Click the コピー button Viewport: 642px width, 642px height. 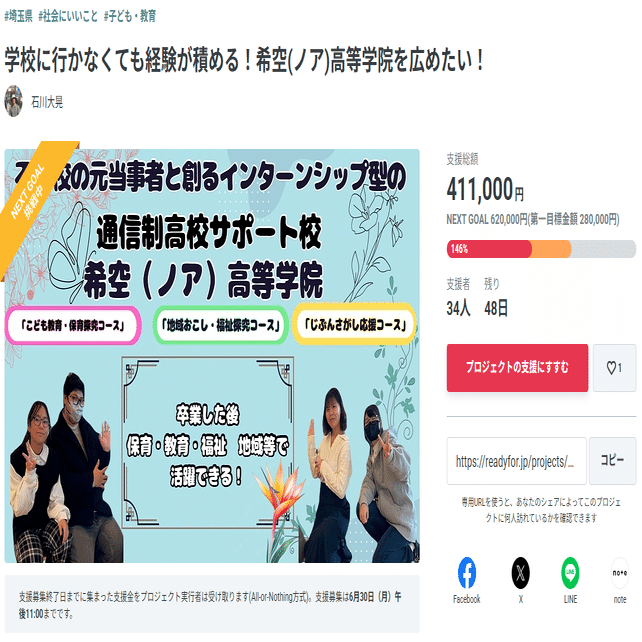point(613,461)
